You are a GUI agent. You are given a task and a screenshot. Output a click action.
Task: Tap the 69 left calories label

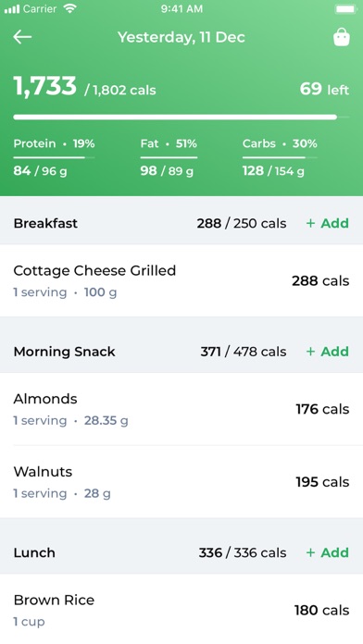point(324,89)
